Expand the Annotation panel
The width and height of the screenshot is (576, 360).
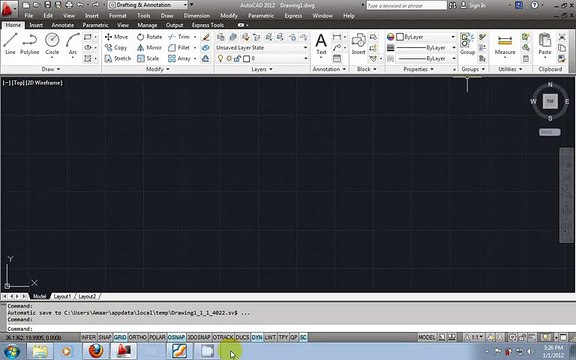[x=329, y=69]
